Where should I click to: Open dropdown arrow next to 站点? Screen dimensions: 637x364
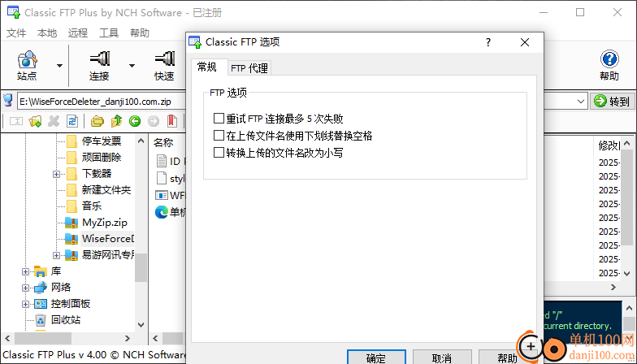tap(59, 65)
